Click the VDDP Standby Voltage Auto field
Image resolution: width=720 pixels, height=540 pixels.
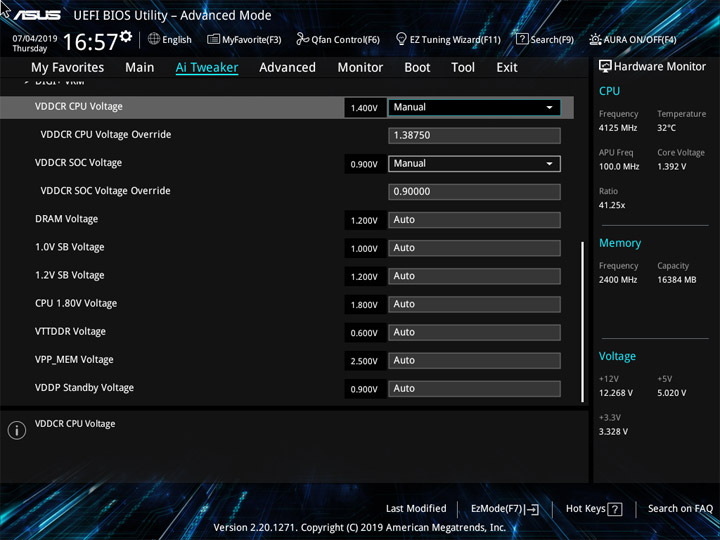(474, 389)
